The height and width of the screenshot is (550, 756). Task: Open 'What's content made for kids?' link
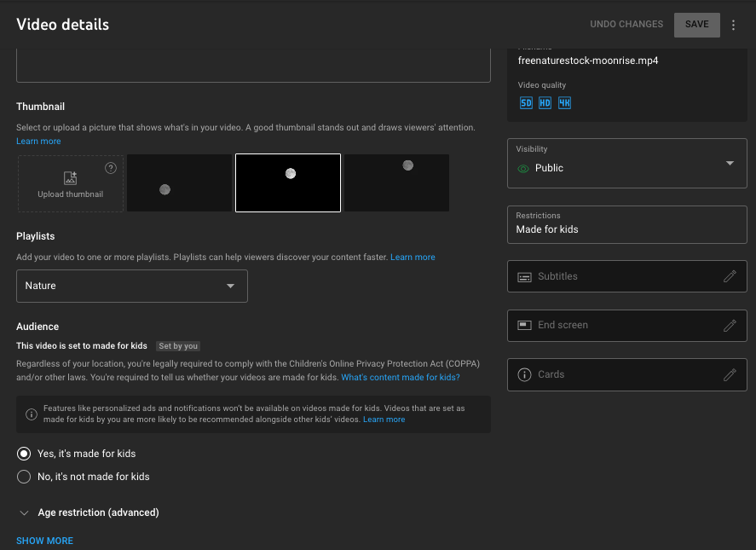click(x=401, y=377)
